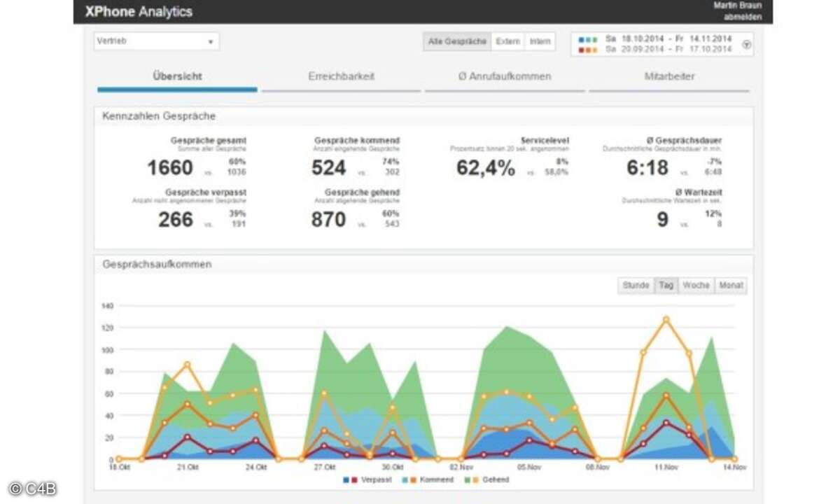840x504 pixels.
Task: Set chart interval to Stunde
Action: click(636, 286)
